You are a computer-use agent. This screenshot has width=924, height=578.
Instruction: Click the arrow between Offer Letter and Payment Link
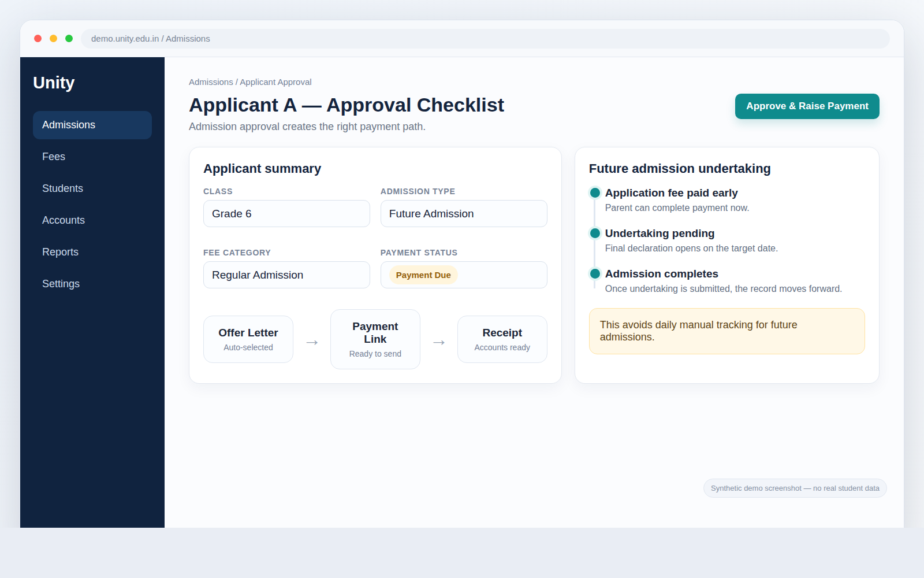312,342
